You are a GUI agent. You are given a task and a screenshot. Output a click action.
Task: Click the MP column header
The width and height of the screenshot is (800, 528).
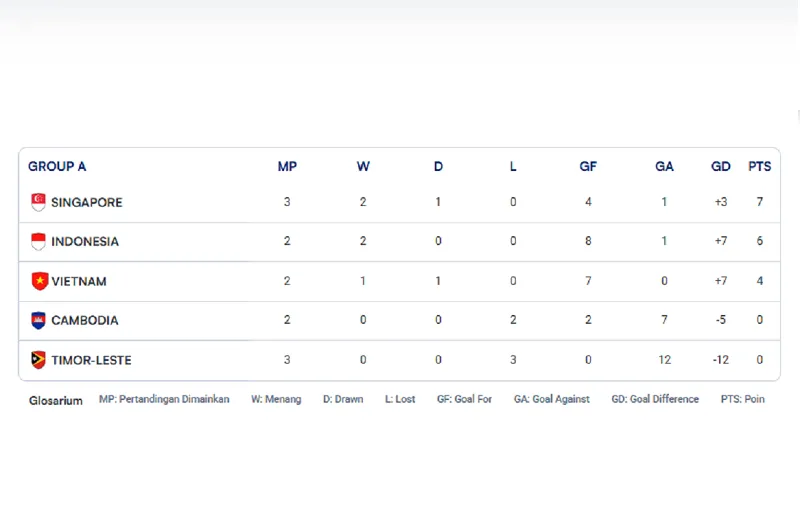pyautogui.click(x=287, y=166)
